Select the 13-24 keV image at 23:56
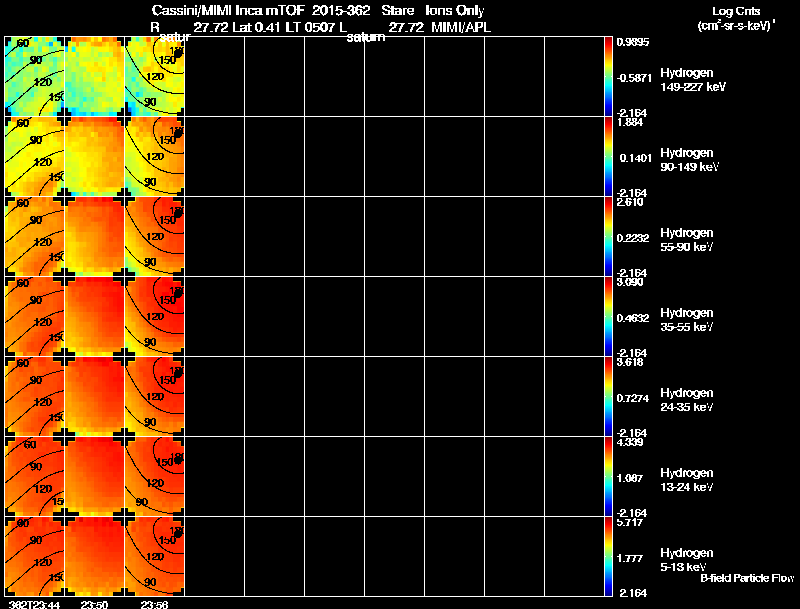Image resolution: width=800 pixels, height=609 pixels. (x=155, y=477)
